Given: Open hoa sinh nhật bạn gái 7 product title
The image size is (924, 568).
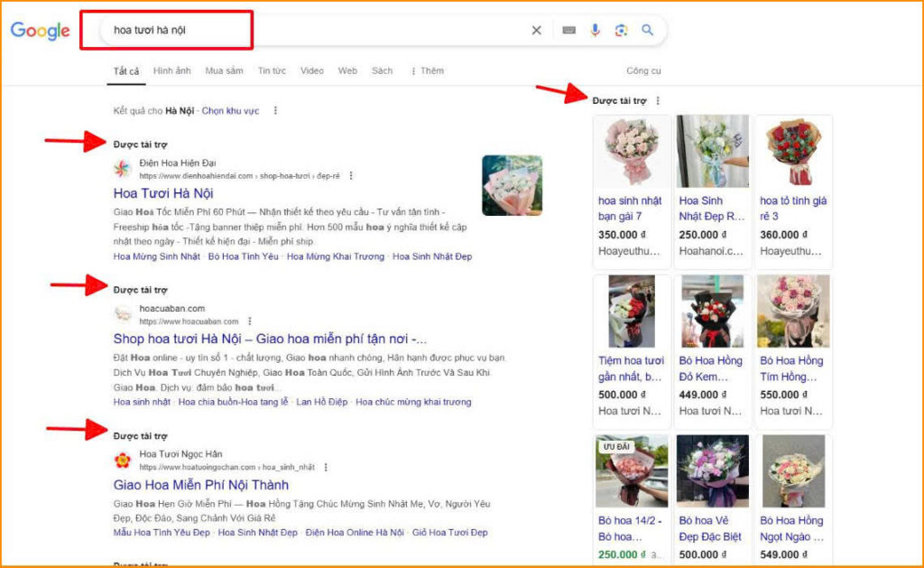Looking at the screenshot, I should [630, 209].
